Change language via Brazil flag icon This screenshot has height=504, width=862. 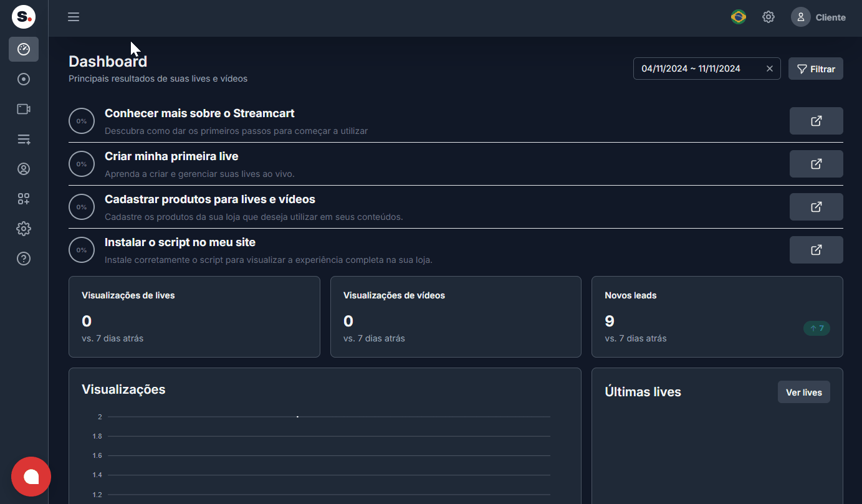pyautogui.click(x=739, y=17)
